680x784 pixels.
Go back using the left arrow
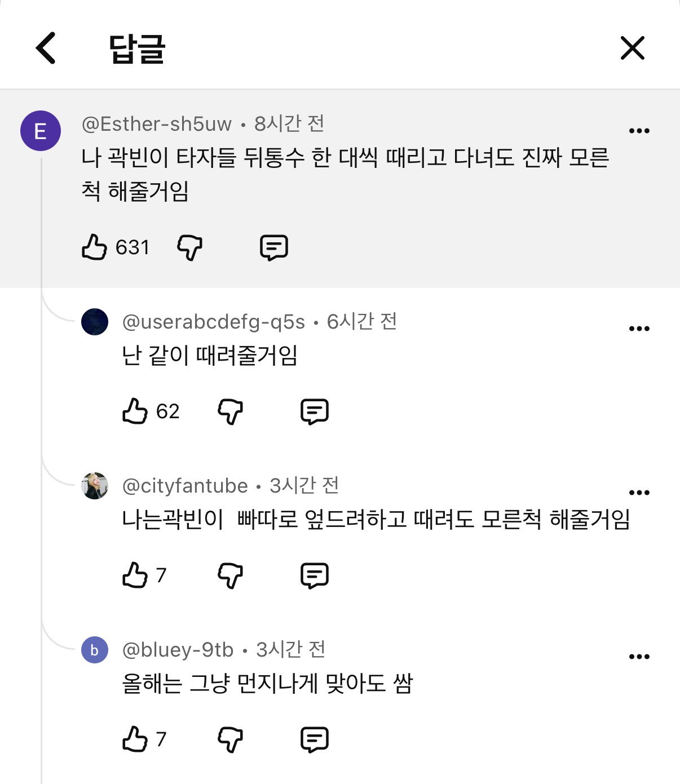click(x=46, y=48)
